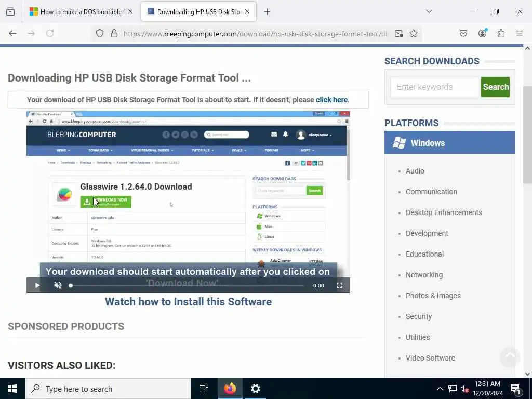Click the forward navigation arrow
The height and width of the screenshot is (399, 532).
(31, 33)
